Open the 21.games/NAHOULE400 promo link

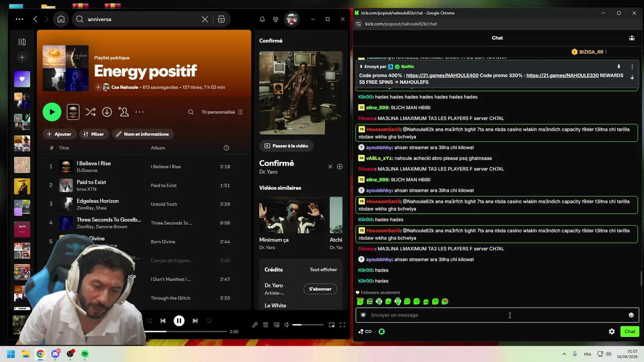tap(442, 75)
